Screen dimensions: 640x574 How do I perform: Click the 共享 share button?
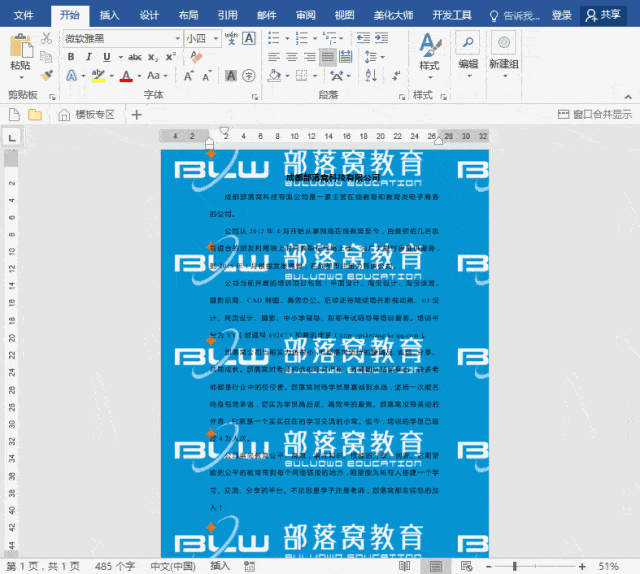[x=603, y=16]
